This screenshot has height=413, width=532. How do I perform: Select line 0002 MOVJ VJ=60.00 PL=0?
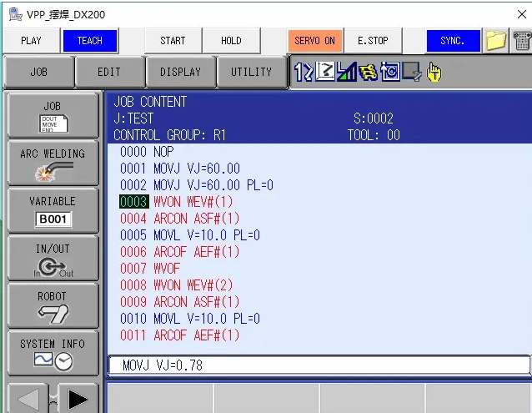click(x=197, y=185)
